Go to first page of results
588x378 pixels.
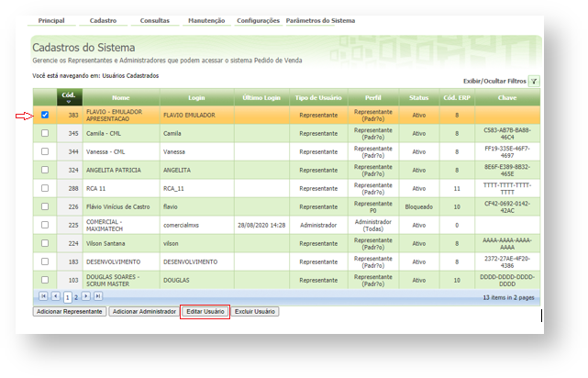(x=43, y=297)
